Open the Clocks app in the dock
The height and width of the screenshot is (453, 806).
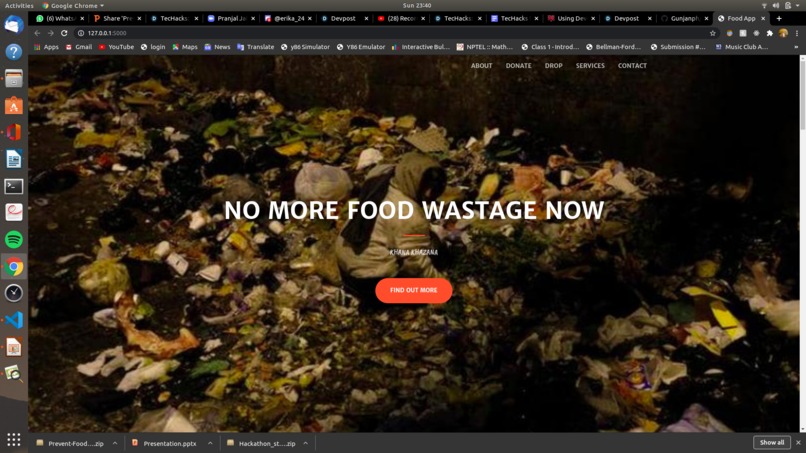pos(13,293)
